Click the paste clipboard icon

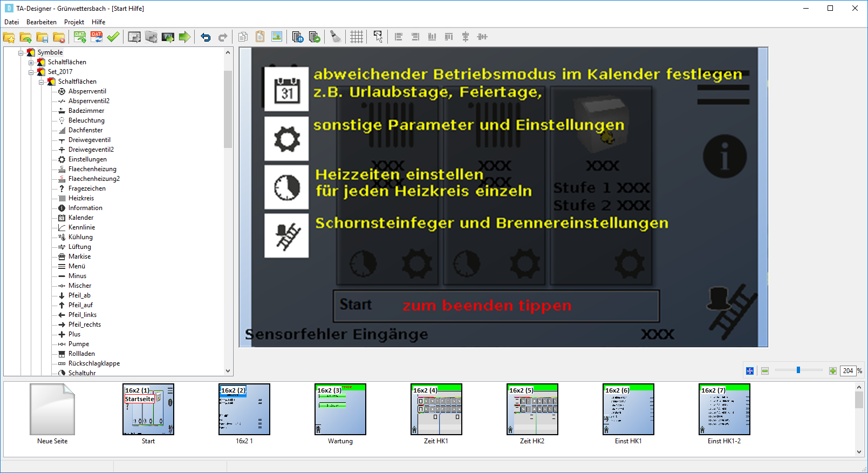[260, 37]
